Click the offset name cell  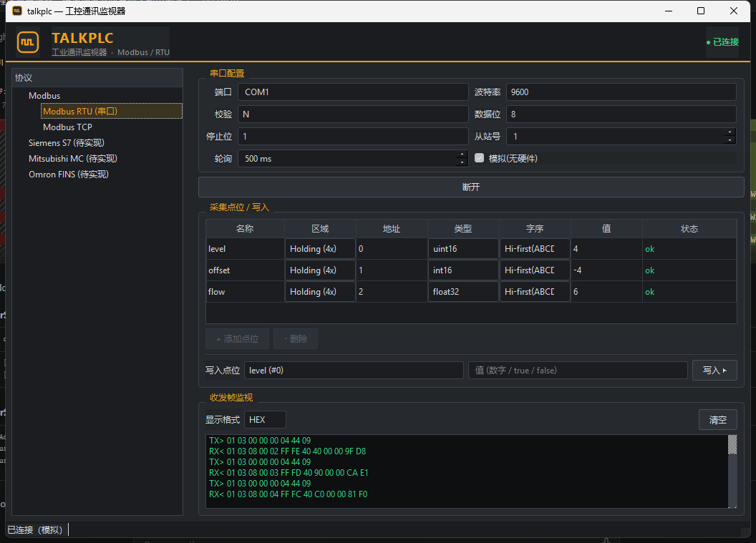[246, 270]
